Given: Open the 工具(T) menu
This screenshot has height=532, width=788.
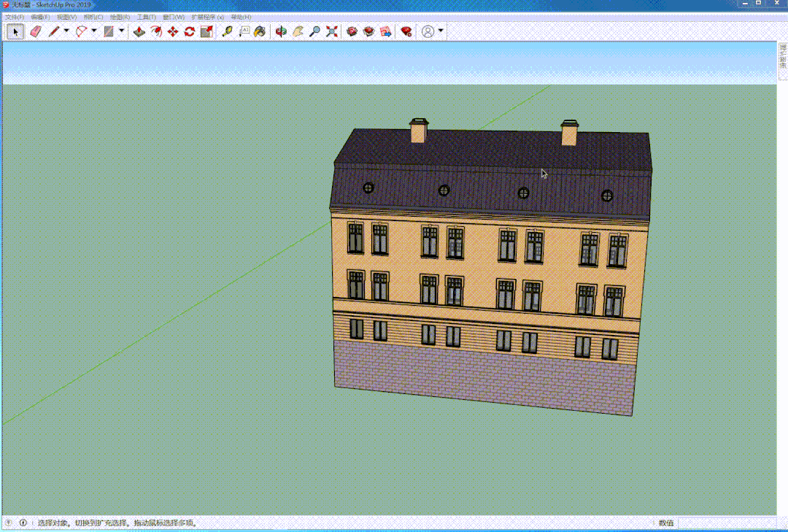Looking at the screenshot, I should coord(147,17).
